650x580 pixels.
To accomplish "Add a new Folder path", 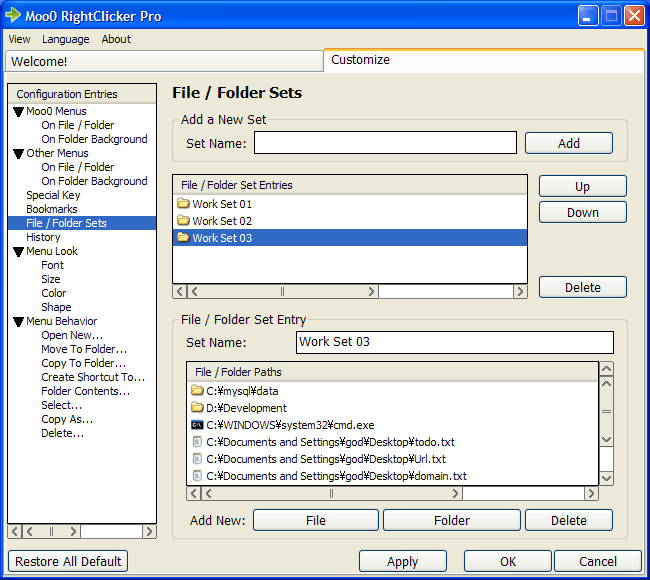I will point(452,520).
